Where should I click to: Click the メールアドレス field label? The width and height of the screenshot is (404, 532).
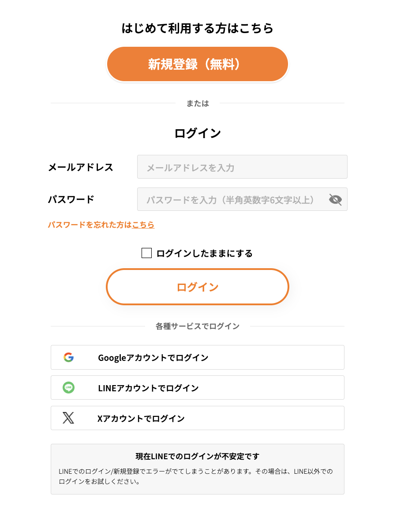pos(81,167)
